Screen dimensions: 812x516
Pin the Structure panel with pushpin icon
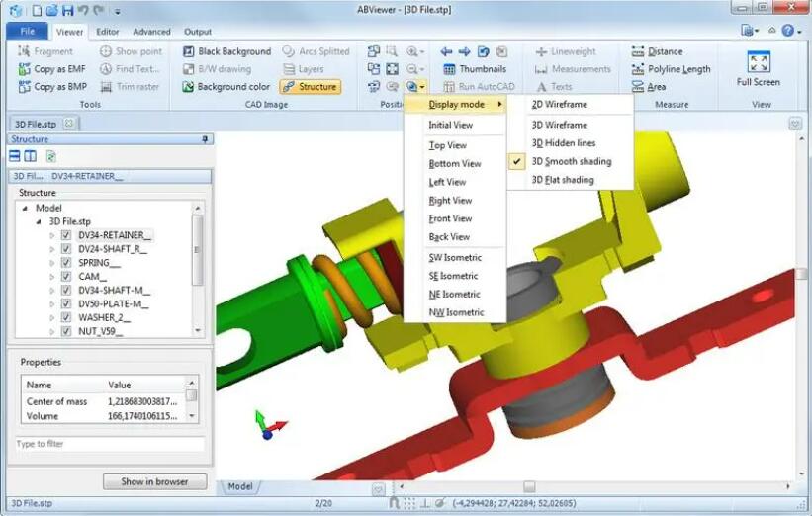pos(206,139)
